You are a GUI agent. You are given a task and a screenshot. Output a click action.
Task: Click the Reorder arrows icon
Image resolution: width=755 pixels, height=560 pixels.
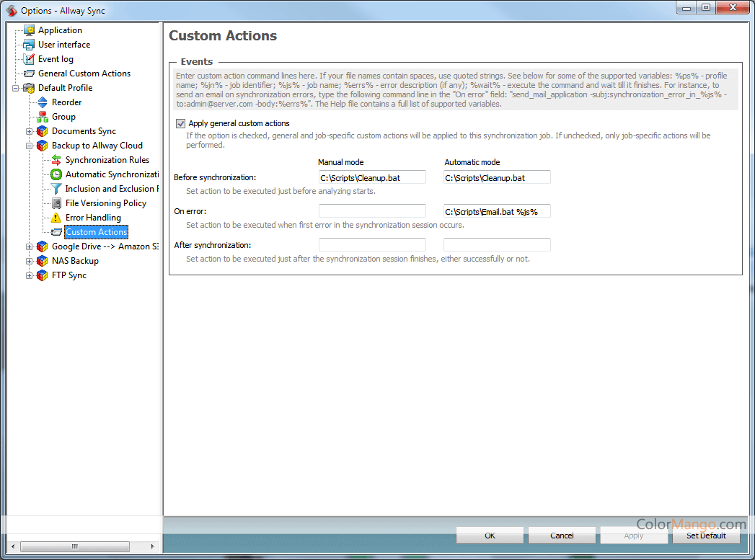click(43, 102)
